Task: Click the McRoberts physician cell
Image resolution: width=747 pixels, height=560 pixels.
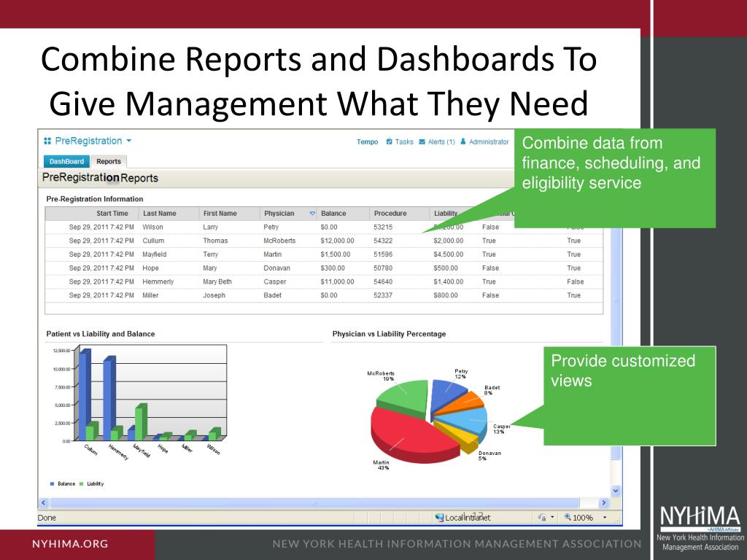Action: (x=279, y=241)
